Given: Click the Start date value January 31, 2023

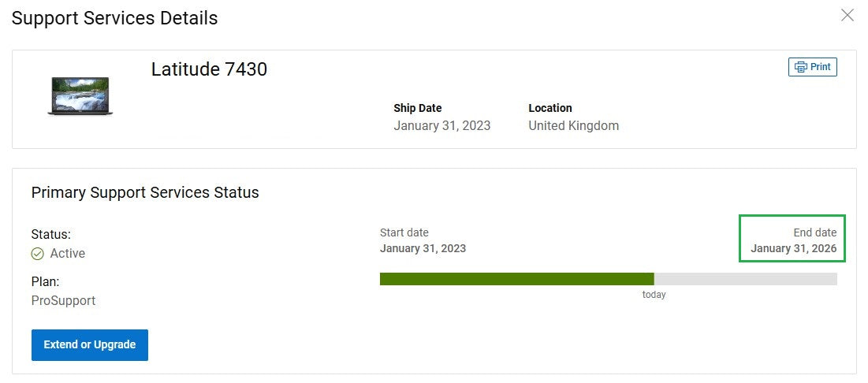Looking at the screenshot, I should tap(423, 248).
